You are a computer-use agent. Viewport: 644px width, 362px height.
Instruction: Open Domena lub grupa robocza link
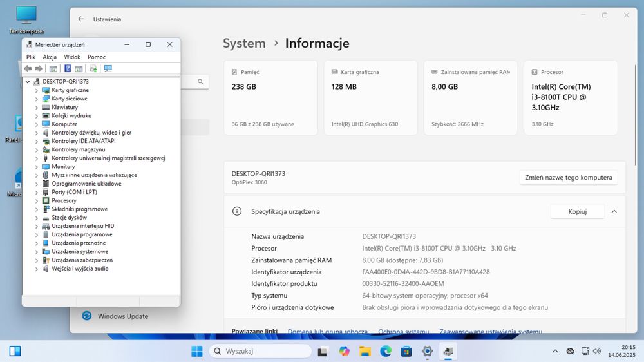[327, 331]
